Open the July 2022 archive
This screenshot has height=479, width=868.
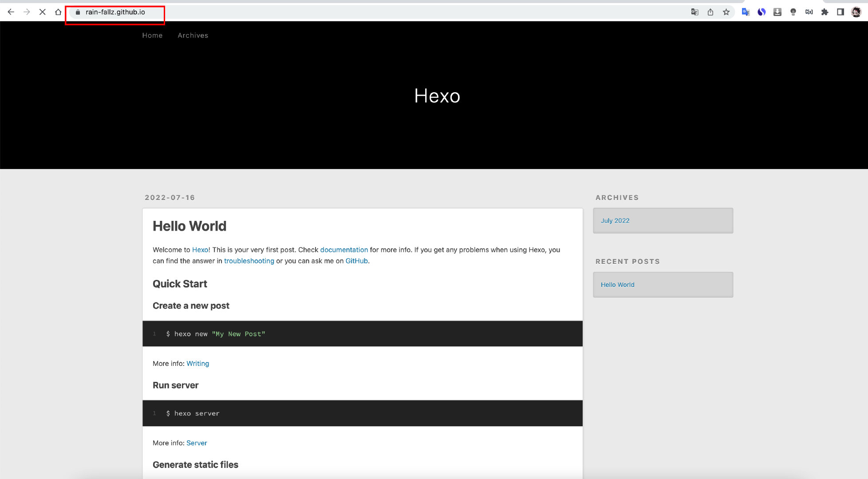[x=615, y=220]
